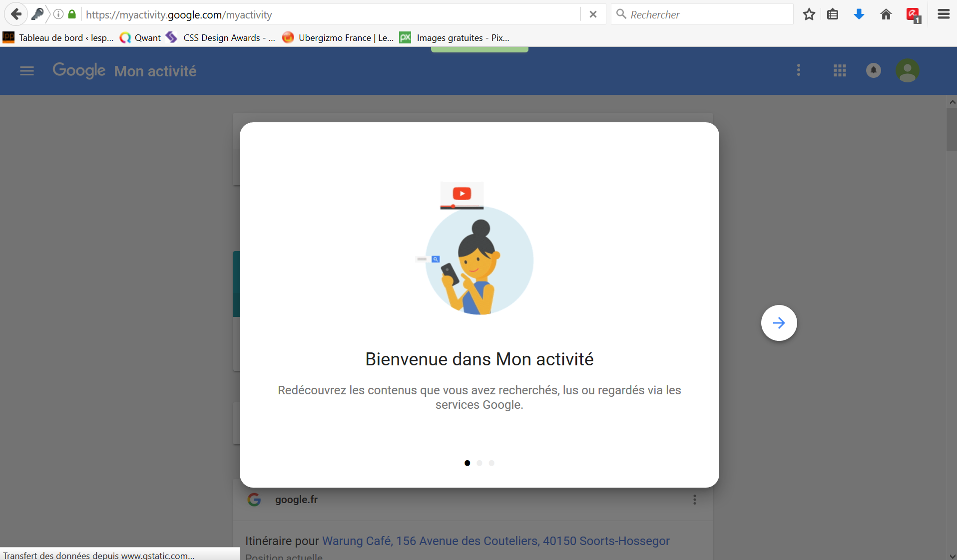Select the third carousel page dot
The height and width of the screenshot is (560, 957).
tap(491, 463)
